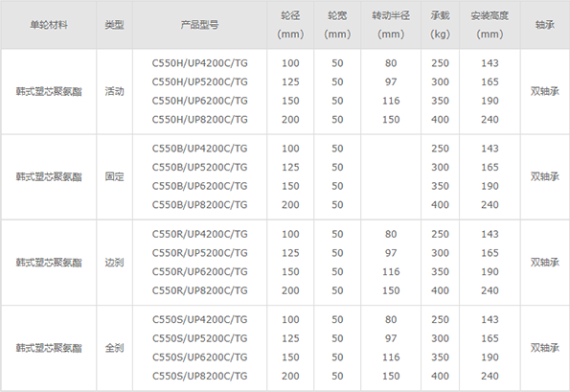Click the 轴承 column header

point(545,25)
